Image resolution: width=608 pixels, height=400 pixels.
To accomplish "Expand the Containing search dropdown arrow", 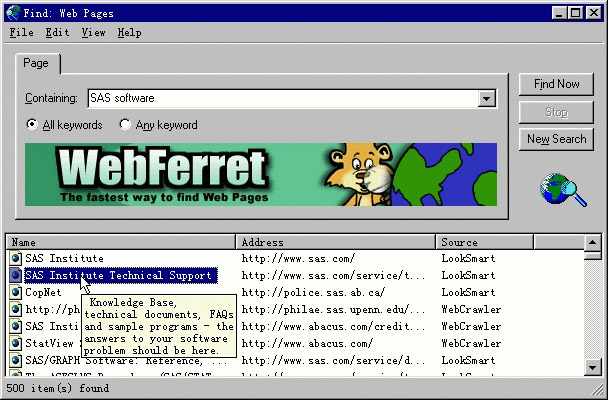I will click(x=487, y=98).
